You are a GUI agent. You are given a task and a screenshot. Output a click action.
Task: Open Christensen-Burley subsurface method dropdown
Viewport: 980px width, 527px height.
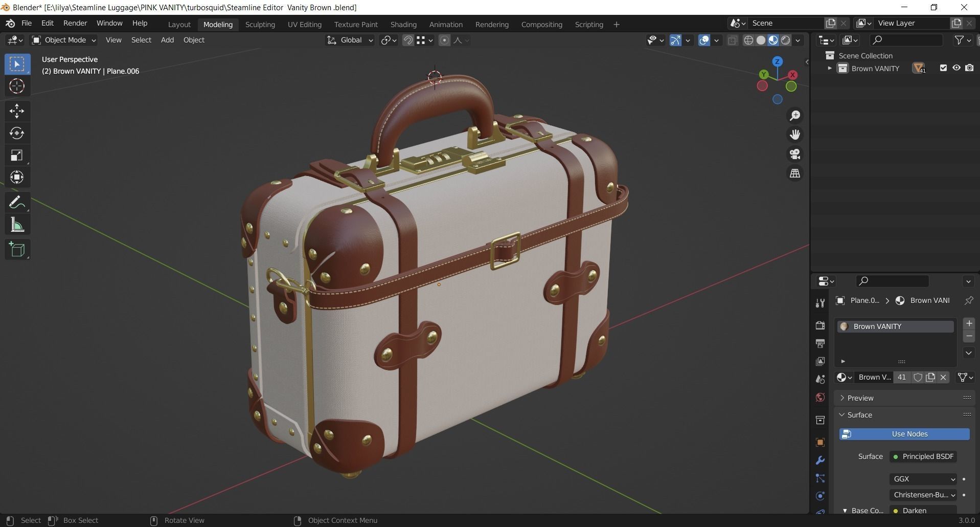pos(923,495)
